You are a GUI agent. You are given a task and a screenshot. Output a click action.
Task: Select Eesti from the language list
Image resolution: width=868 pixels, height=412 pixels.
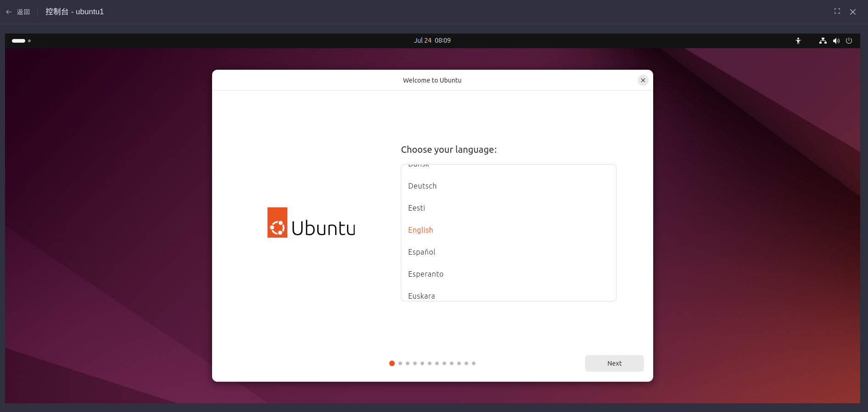(509, 208)
